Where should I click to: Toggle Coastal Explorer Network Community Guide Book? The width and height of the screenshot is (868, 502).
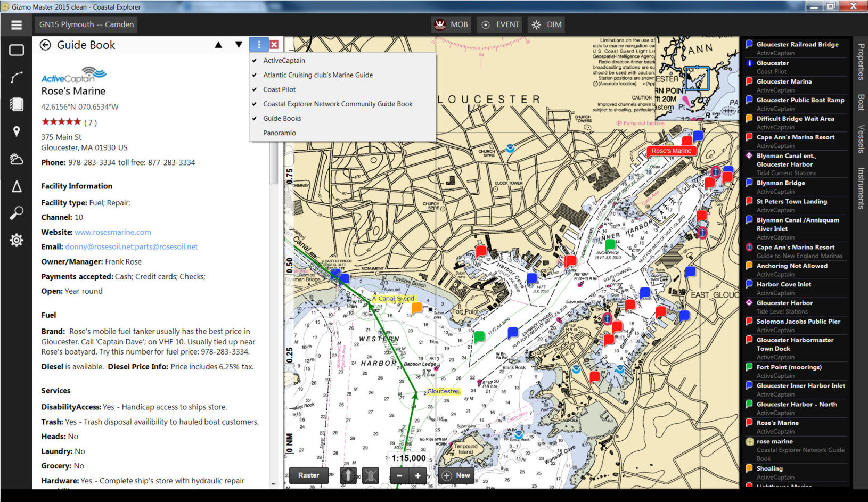click(342, 104)
